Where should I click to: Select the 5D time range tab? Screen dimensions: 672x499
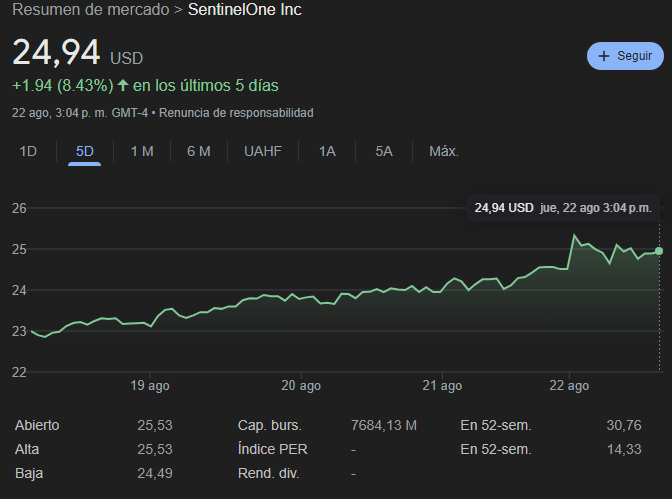tap(84, 151)
